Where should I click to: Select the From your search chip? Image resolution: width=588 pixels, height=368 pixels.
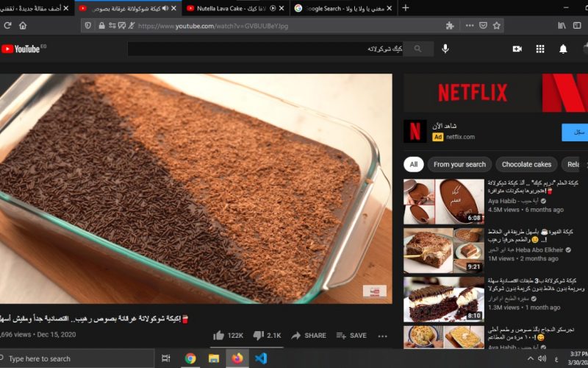click(x=459, y=164)
